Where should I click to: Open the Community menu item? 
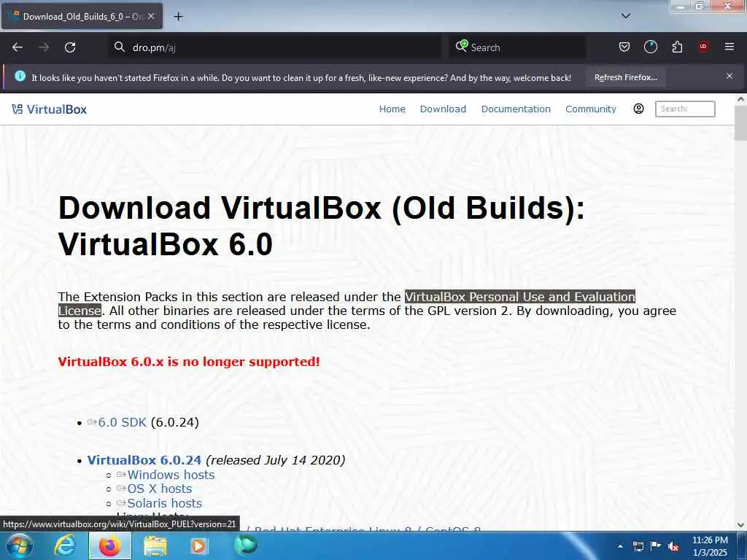tap(591, 109)
